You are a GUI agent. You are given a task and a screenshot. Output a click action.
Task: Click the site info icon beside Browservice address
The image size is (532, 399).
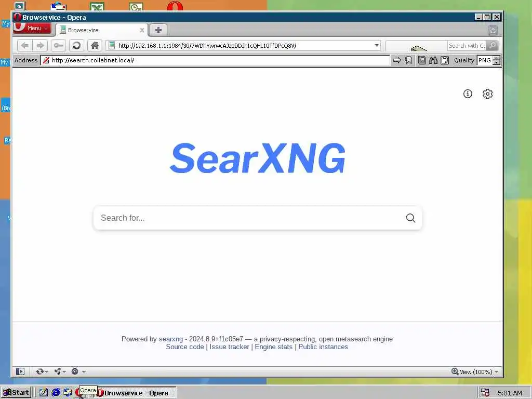coord(46,60)
